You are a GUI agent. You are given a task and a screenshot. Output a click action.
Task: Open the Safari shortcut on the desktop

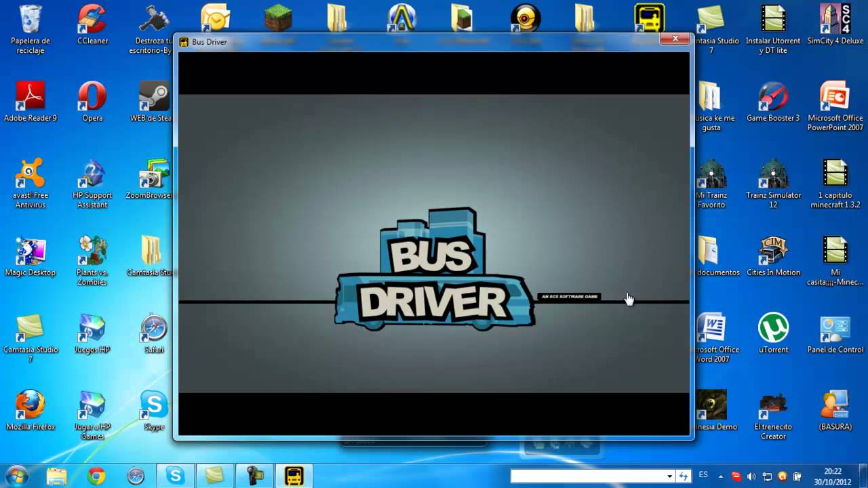point(154,333)
